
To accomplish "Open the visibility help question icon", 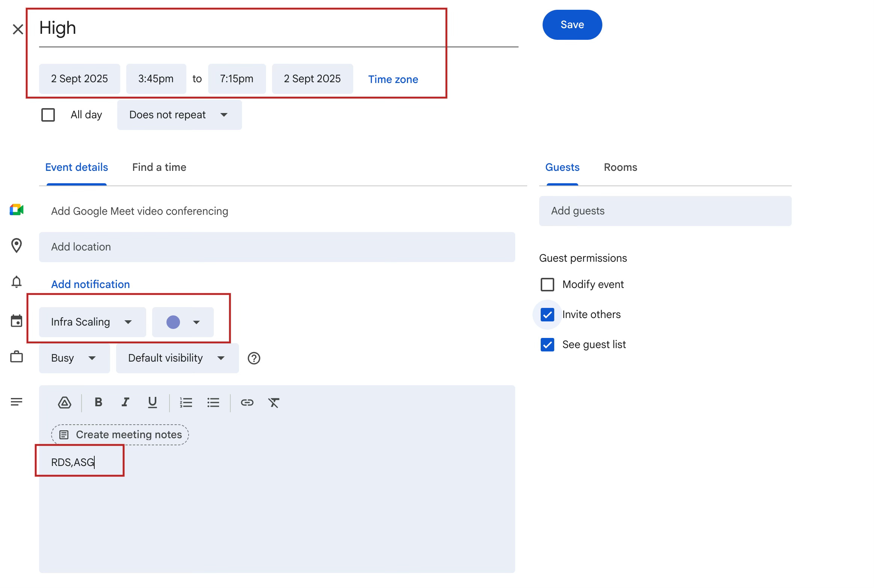I will click(254, 358).
